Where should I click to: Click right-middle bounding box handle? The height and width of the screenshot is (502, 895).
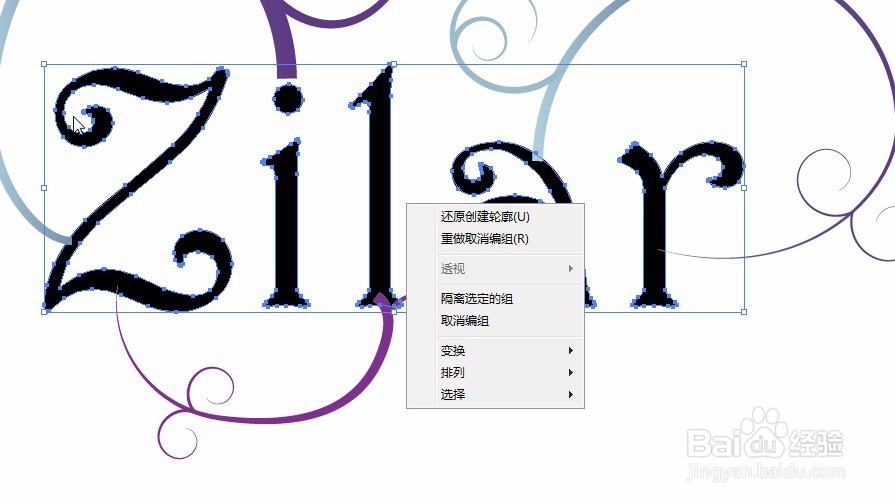coord(744,188)
